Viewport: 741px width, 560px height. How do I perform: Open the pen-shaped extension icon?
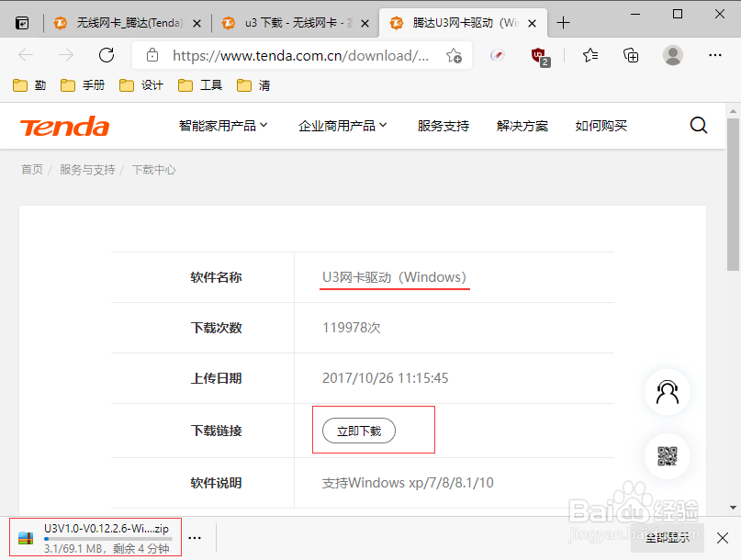coord(497,55)
